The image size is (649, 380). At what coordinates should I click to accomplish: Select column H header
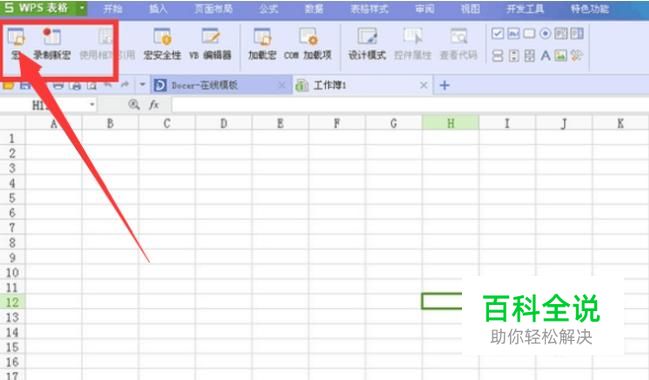pyautogui.click(x=450, y=123)
